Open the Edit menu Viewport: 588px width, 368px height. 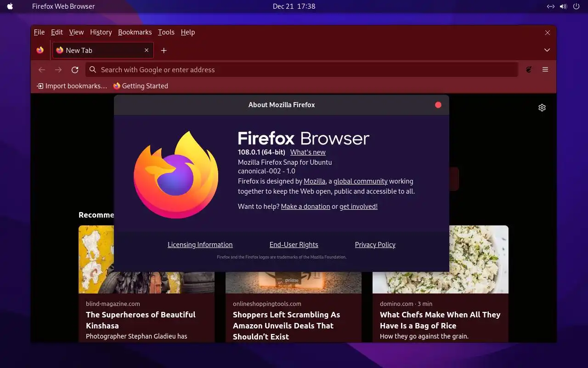[57, 32]
